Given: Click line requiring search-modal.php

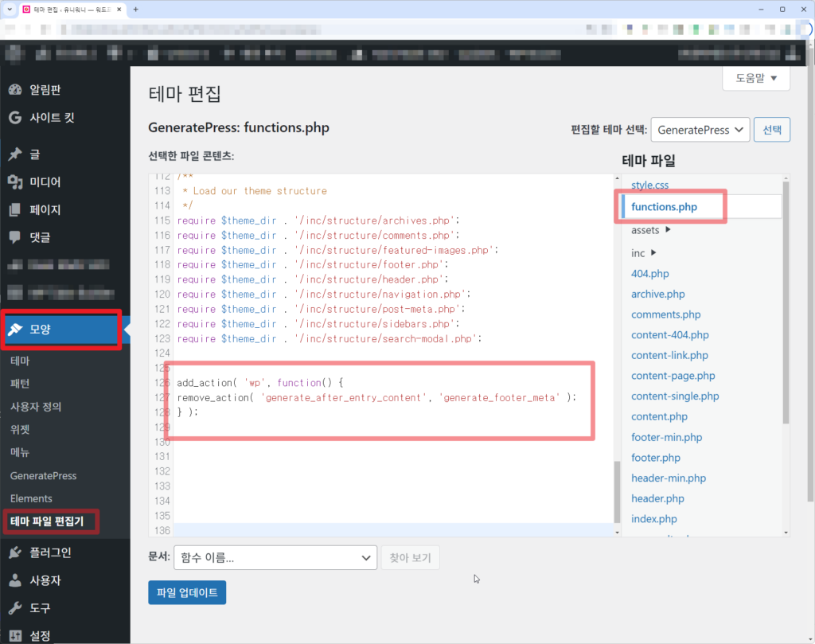Looking at the screenshot, I should point(329,339).
